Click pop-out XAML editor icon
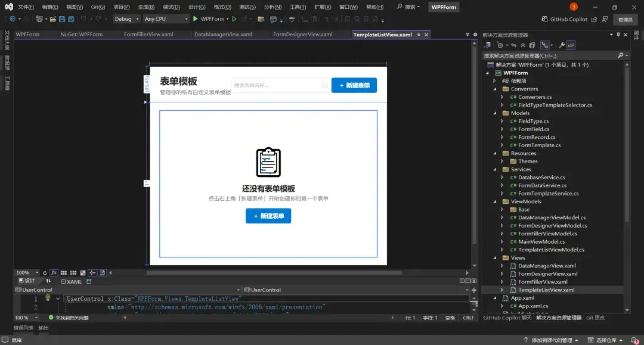The image size is (644, 345). (89, 281)
